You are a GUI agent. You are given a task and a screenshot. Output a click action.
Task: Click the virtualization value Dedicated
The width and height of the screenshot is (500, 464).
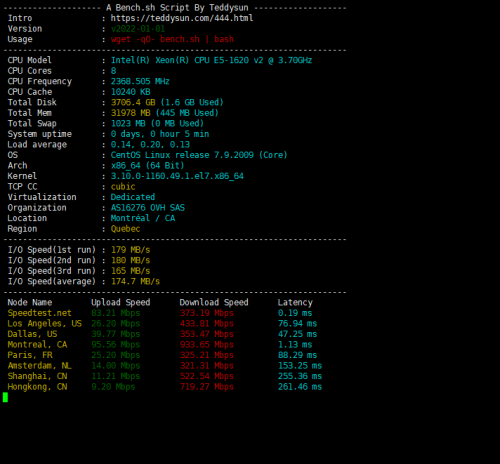pos(133,197)
